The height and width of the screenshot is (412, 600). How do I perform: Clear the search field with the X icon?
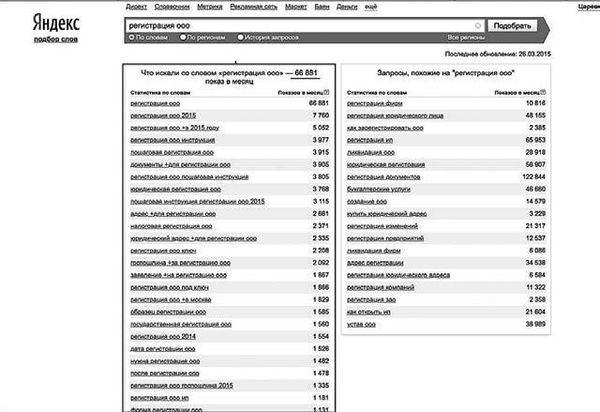tap(478, 26)
